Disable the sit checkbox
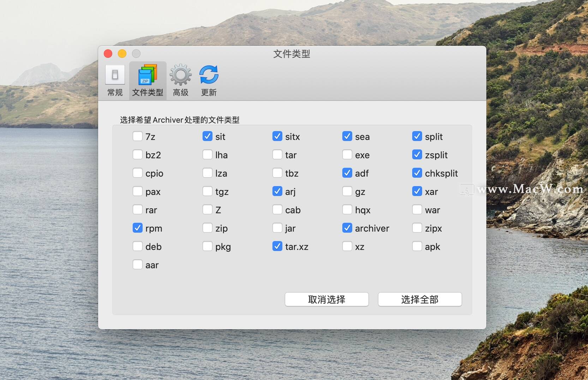This screenshot has height=380, width=588. pyautogui.click(x=208, y=136)
